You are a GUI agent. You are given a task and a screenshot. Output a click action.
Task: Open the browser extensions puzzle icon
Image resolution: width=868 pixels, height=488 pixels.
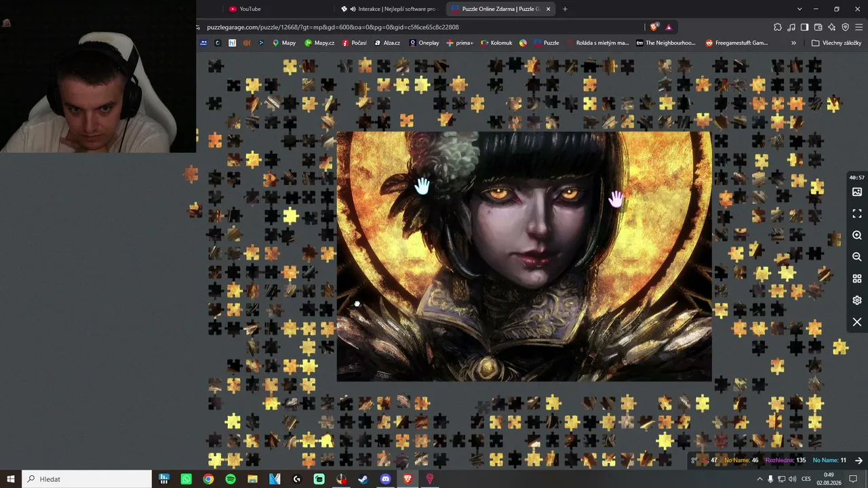(778, 27)
